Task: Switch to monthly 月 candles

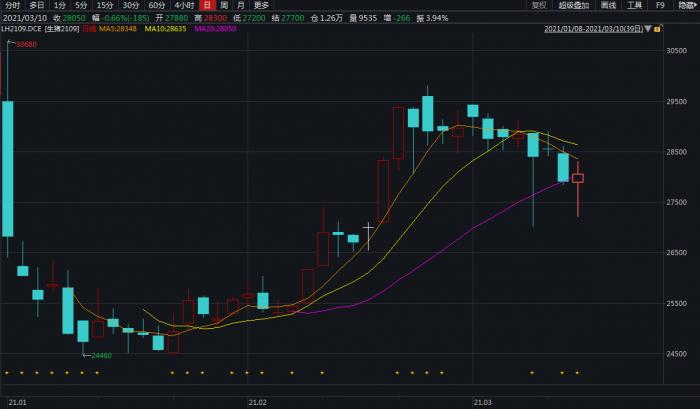Action: pyautogui.click(x=241, y=5)
